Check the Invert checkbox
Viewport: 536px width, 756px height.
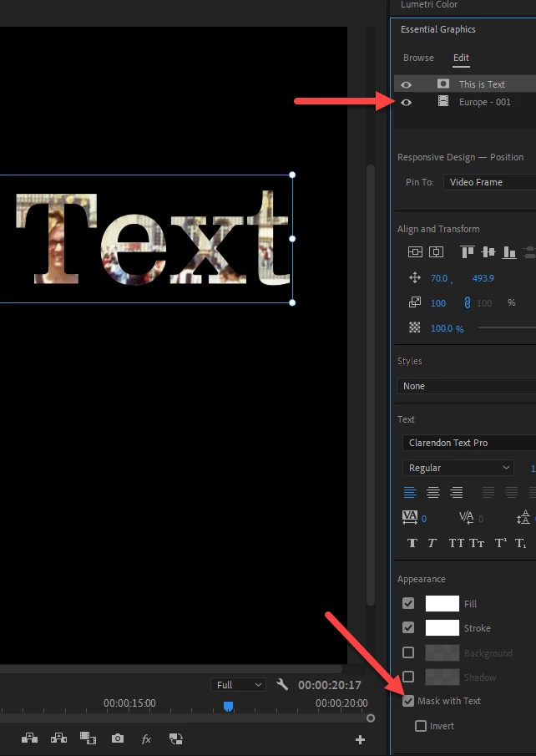point(421,726)
